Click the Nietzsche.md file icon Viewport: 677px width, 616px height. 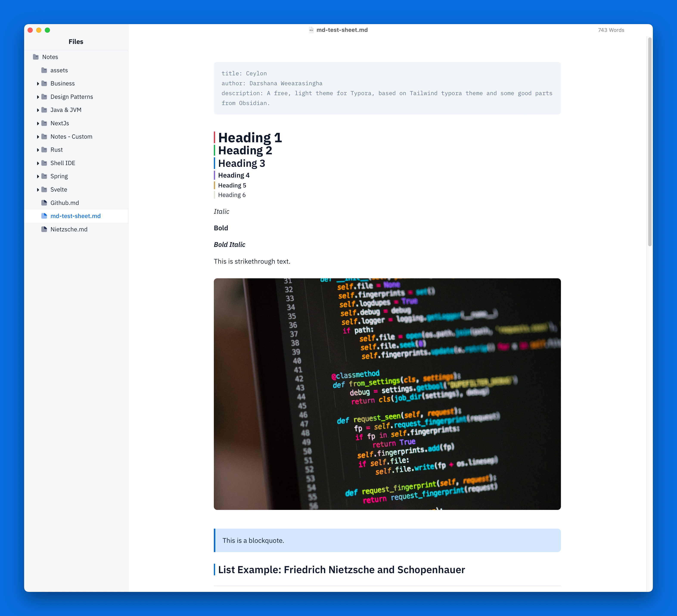pyautogui.click(x=44, y=229)
